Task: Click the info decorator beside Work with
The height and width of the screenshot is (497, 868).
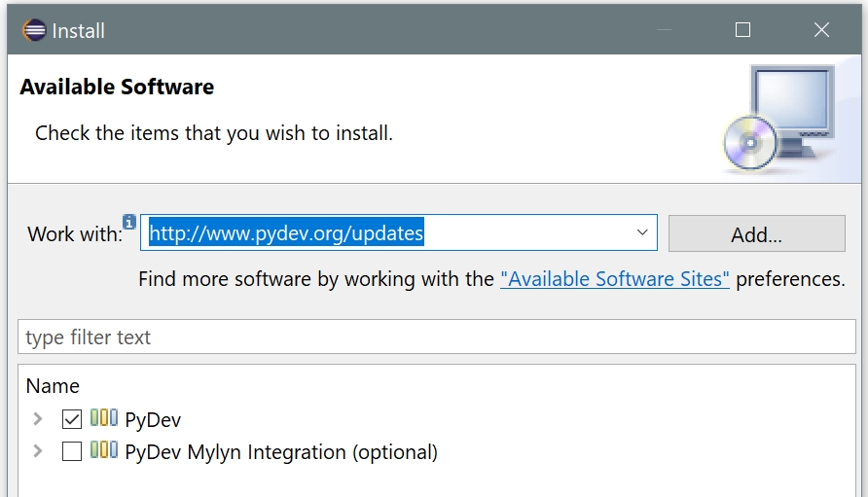Action: pos(129,221)
